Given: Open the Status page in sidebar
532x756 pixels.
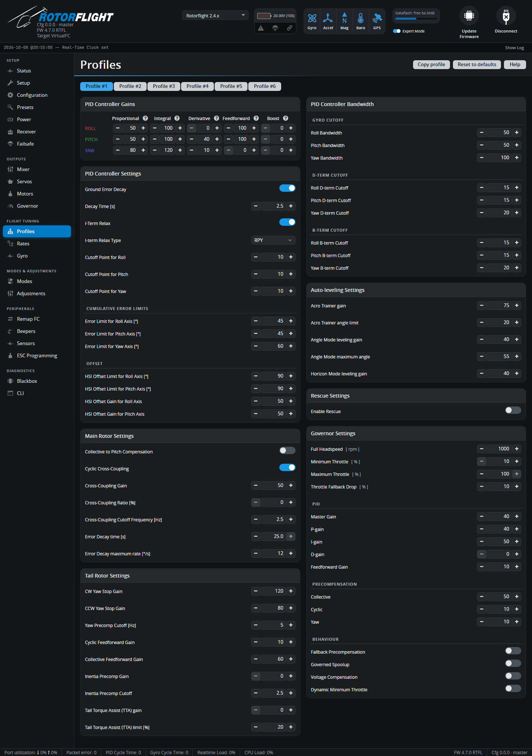Looking at the screenshot, I should click(x=37, y=71).
